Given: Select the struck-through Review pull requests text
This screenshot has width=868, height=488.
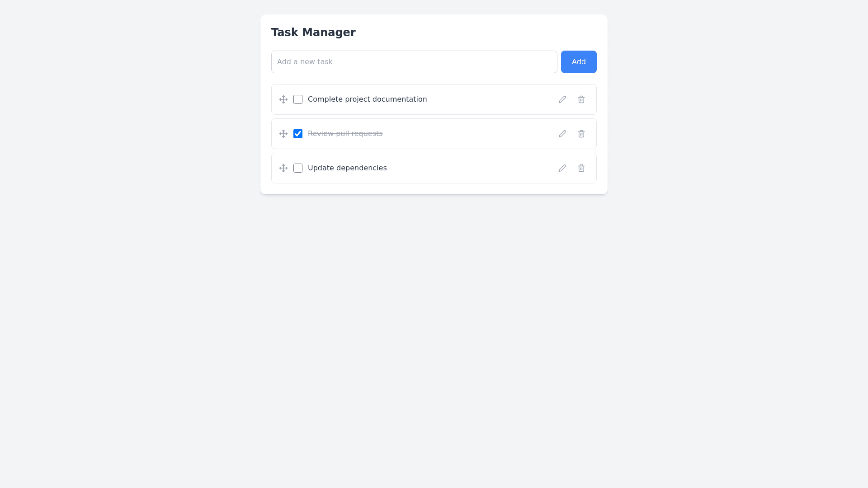Looking at the screenshot, I should (x=345, y=134).
